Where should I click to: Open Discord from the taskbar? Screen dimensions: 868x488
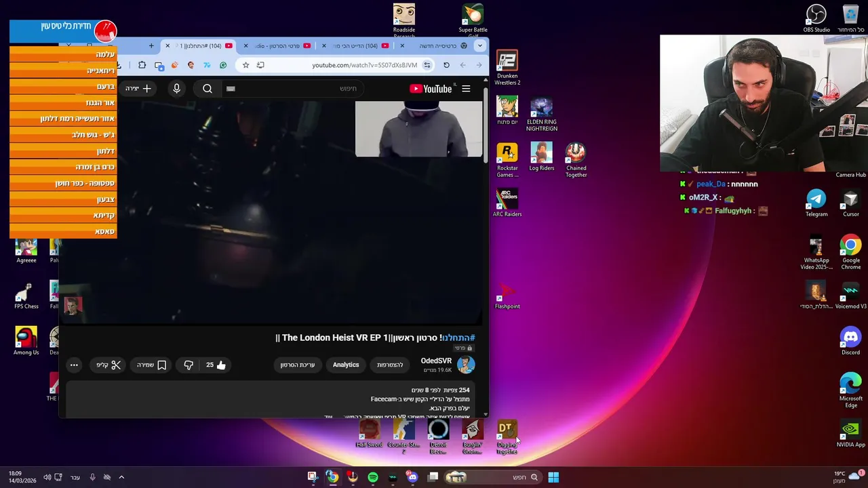tap(412, 477)
